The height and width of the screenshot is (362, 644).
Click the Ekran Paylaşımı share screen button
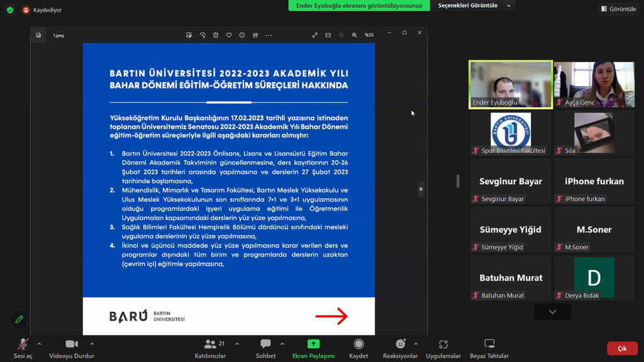(x=313, y=348)
